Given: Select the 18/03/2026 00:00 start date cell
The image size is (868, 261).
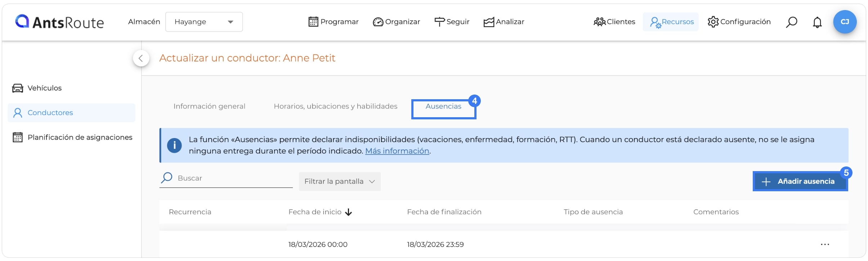Looking at the screenshot, I should tap(318, 245).
